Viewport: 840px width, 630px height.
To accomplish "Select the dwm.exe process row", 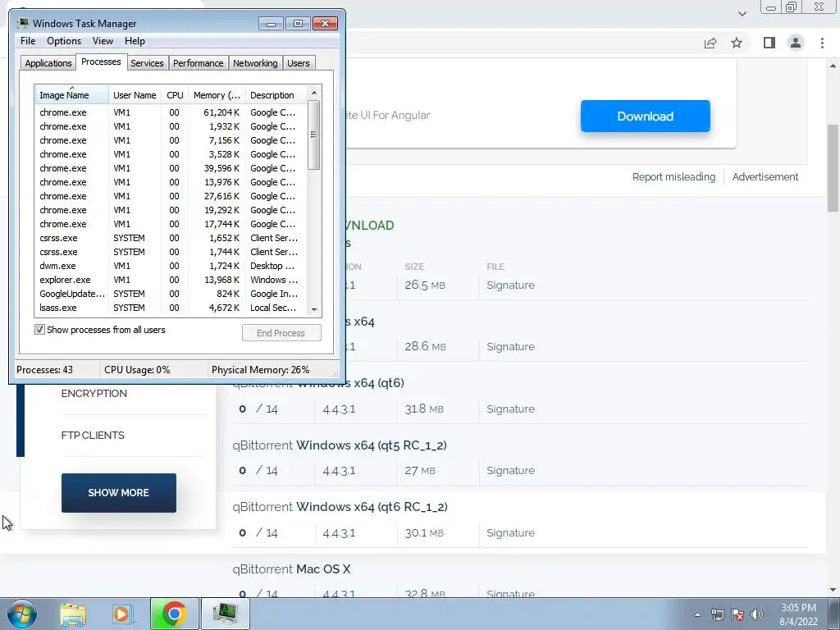I will (171, 266).
